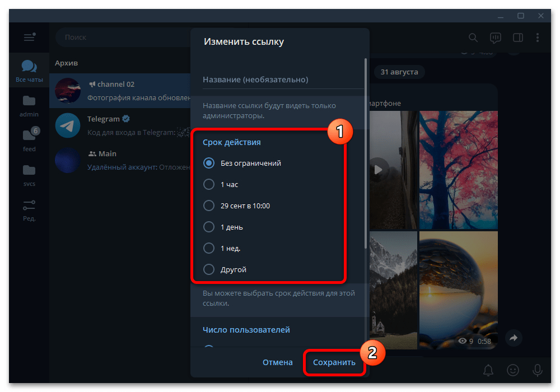The height and width of the screenshot is (392, 560).
Task: Start voice message recording with microphone
Action: coord(537,370)
